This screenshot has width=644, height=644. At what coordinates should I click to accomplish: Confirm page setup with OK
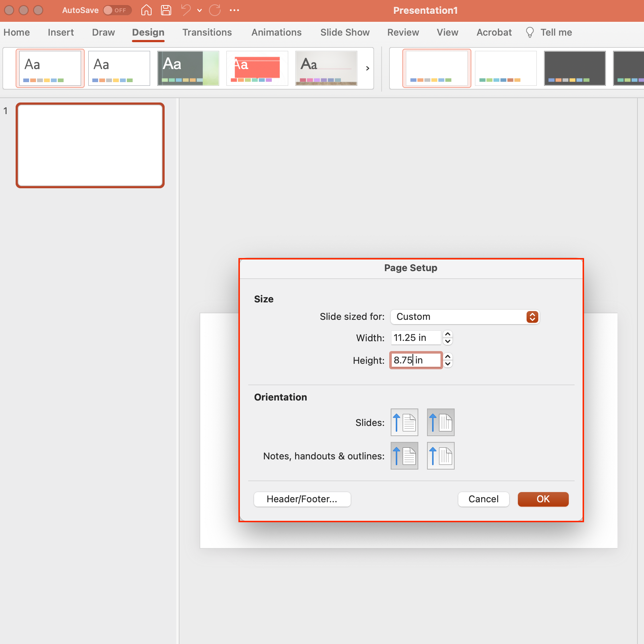coord(543,499)
